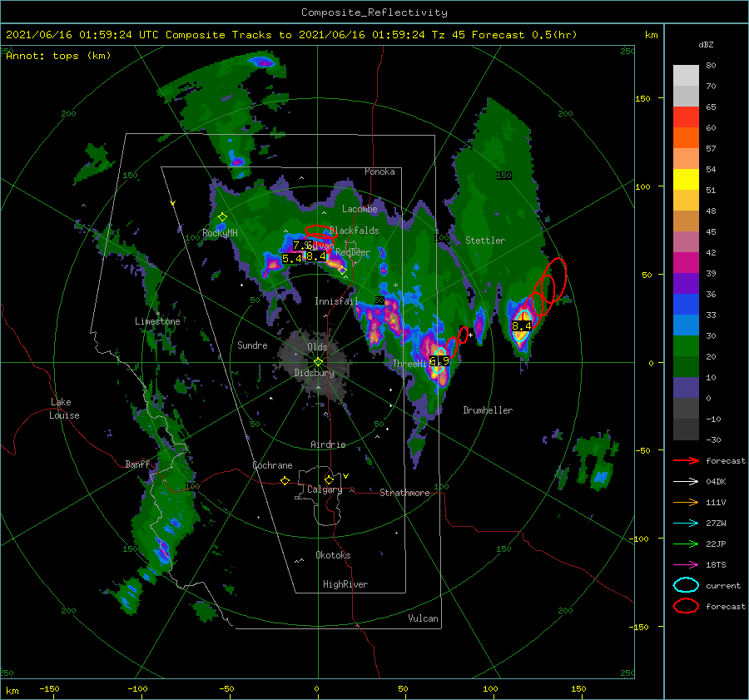Click the red 65 dBZ color swatch
The image size is (749, 700).
(686, 117)
